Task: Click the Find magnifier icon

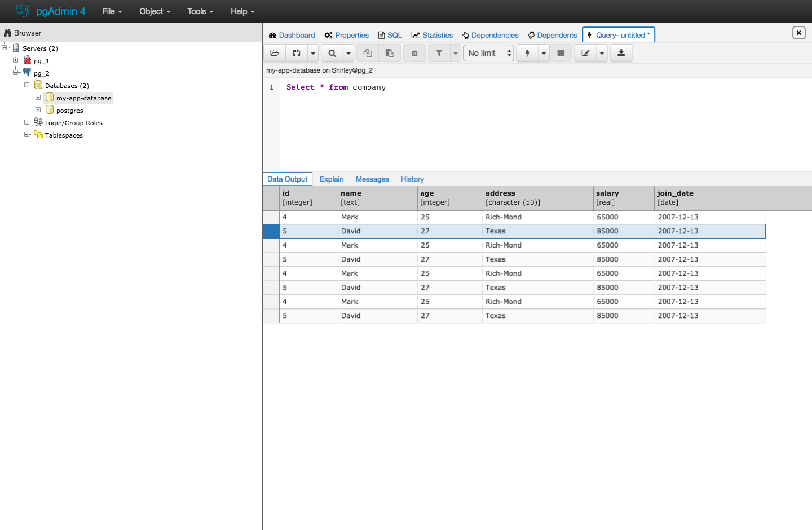Action: (x=332, y=53)
